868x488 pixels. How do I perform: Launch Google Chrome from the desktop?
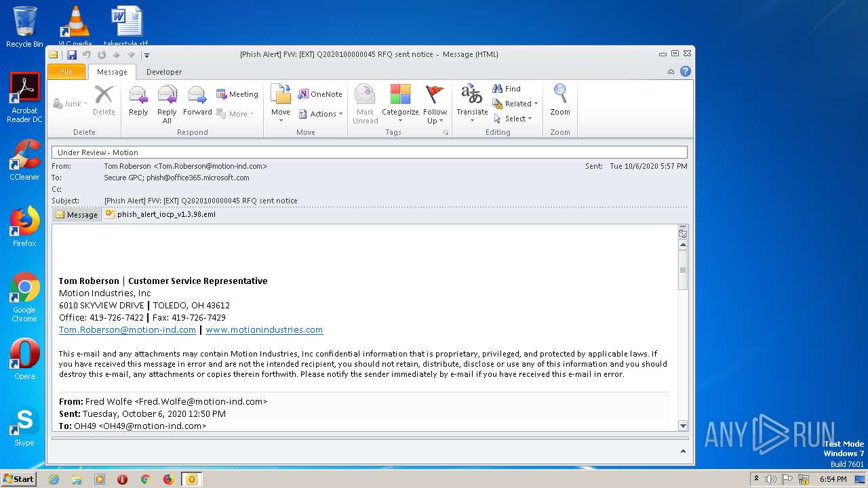[24, 298]
